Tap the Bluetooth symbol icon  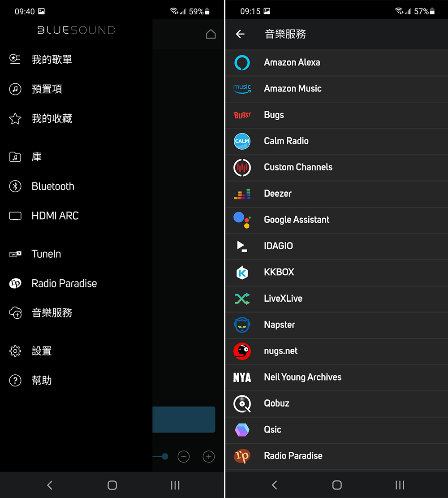click(15, 186)
